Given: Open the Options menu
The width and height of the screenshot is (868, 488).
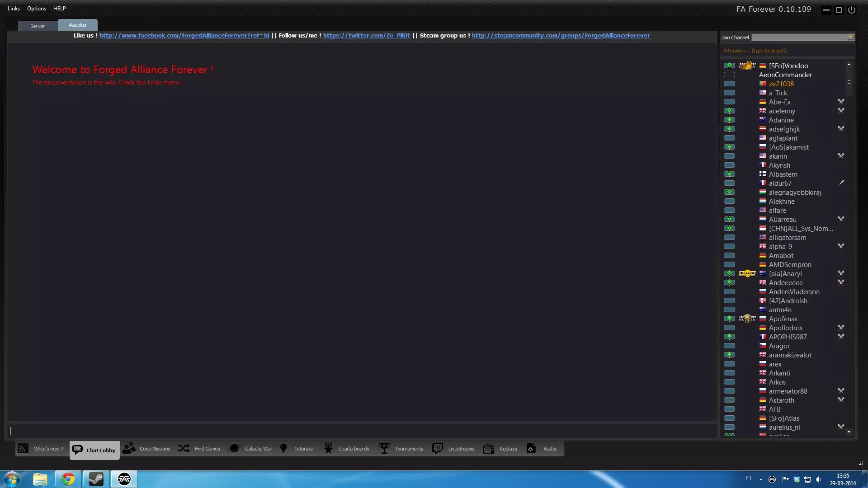Looking at the screenshot, I should tap(37, 9).
